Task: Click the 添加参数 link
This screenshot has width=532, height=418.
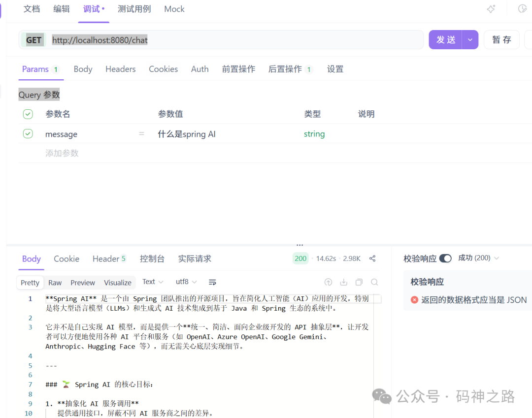Action: [x=62, y=153]
